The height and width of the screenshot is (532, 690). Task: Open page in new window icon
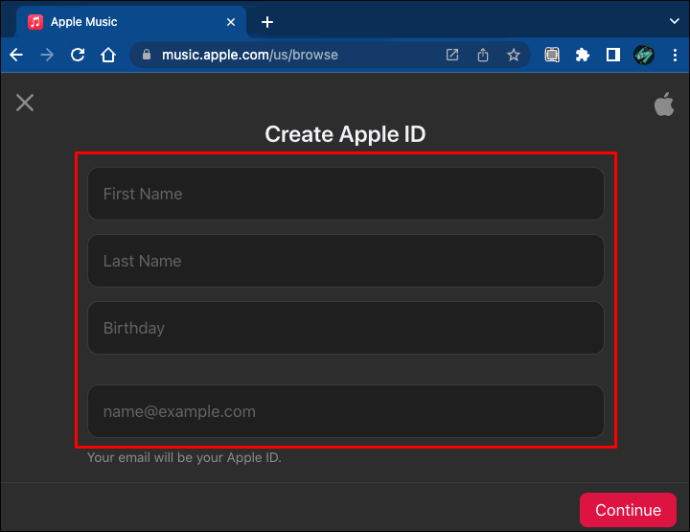tap(452, 55)
